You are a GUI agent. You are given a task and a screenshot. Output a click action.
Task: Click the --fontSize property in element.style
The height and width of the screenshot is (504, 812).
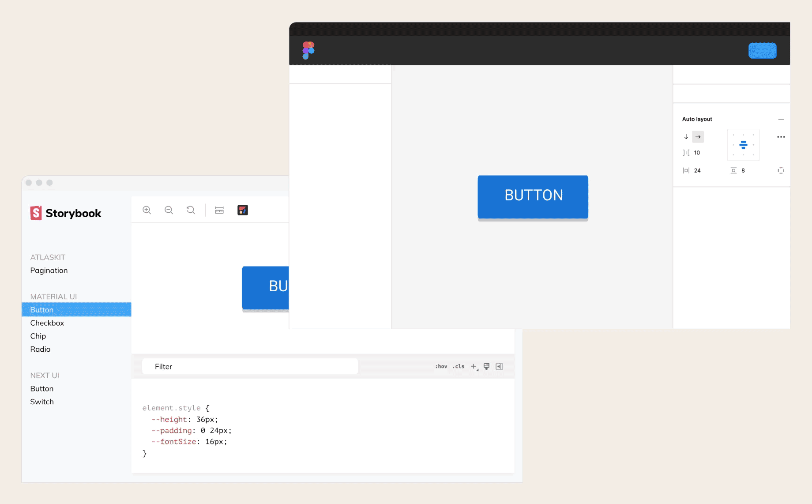click(x=174, y=441)
